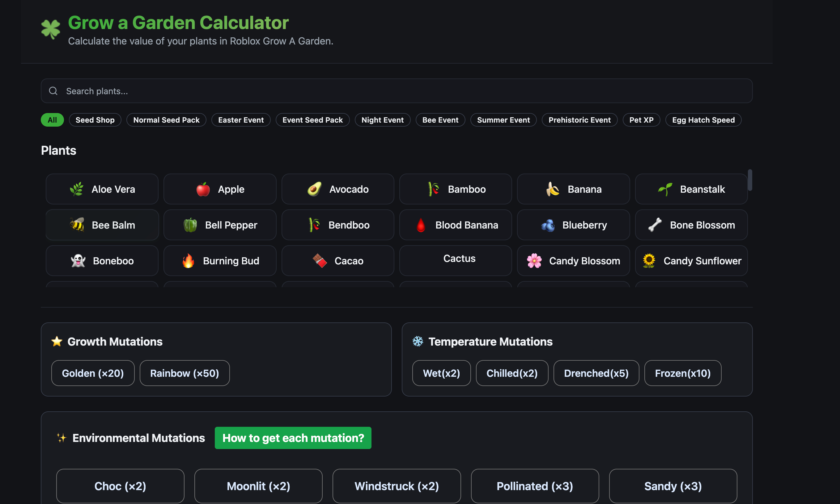Image resolution: width=840 pixels, height=504 pixels.
Task: Click the Bone Blossom bone icon
Action: pyautogui.click(x=655, y=225)
